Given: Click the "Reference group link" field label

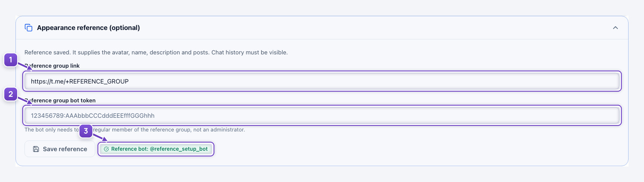Looking at the screenshot, I should [x=52, y=66].
